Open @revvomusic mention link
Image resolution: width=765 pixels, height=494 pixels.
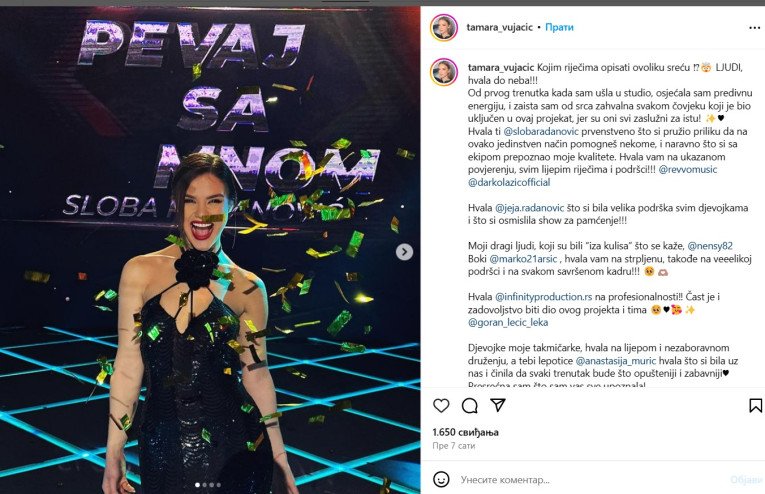click(688, 169)
